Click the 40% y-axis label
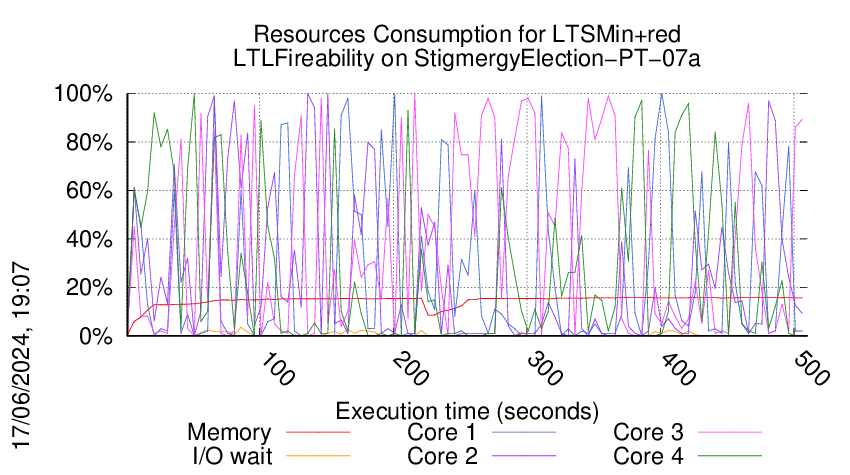Screen dimensions: 850x475 [x=90, y=239]
